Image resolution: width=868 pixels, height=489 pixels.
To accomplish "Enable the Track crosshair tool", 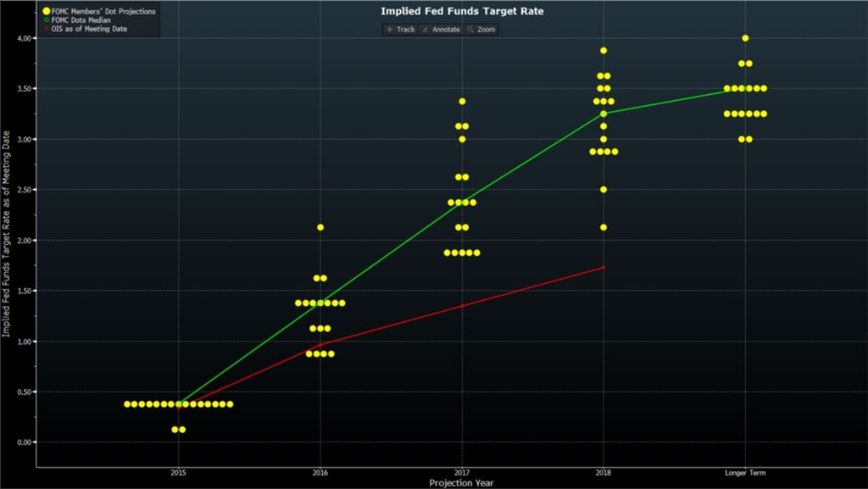I will point(400,30).
